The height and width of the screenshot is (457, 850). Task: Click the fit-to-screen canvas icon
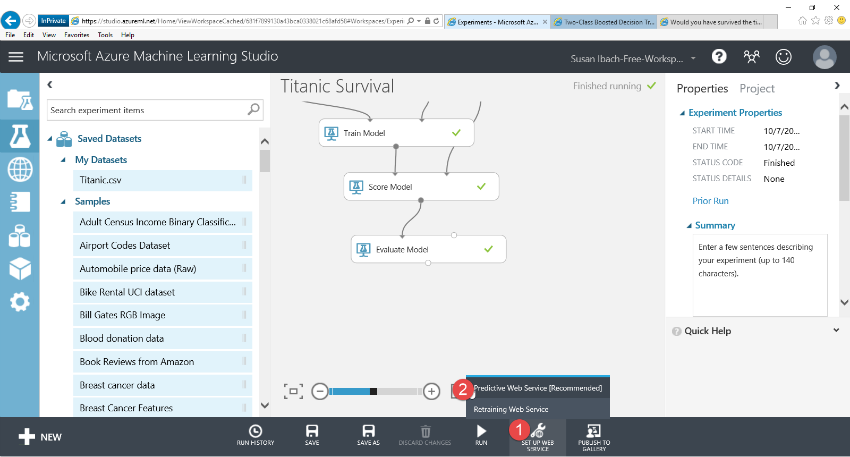tap(293, 391)
